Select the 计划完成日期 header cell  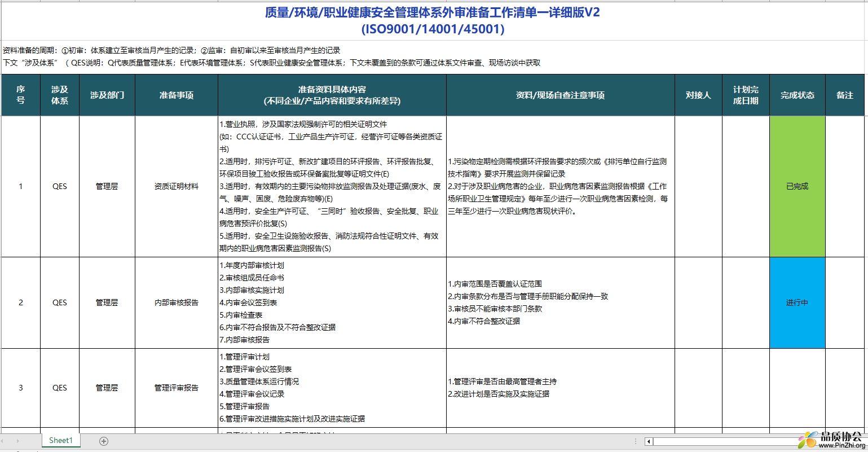point(746,95)
